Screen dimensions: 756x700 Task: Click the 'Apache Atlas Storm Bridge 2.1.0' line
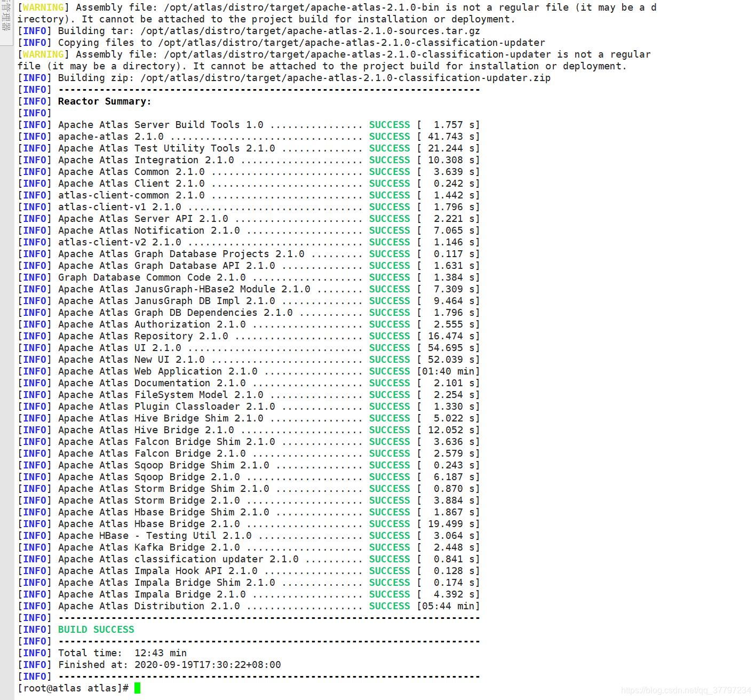click(x=249, y=500)
